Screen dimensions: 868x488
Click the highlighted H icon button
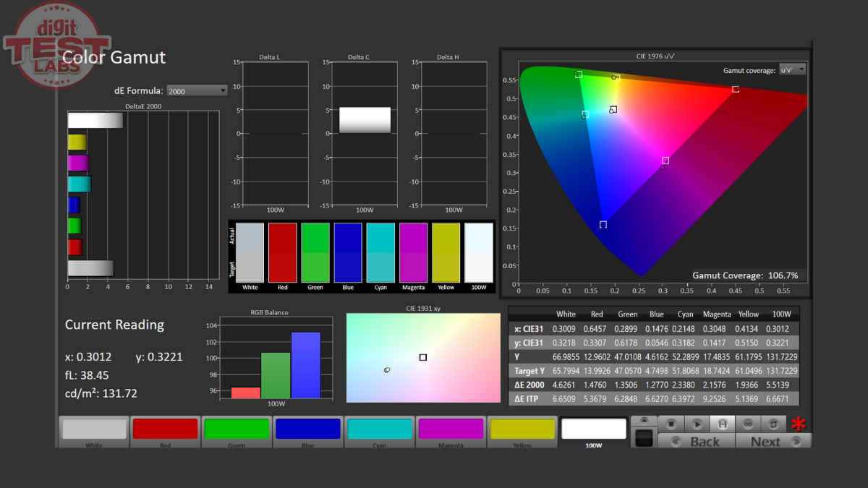(722, 424)
